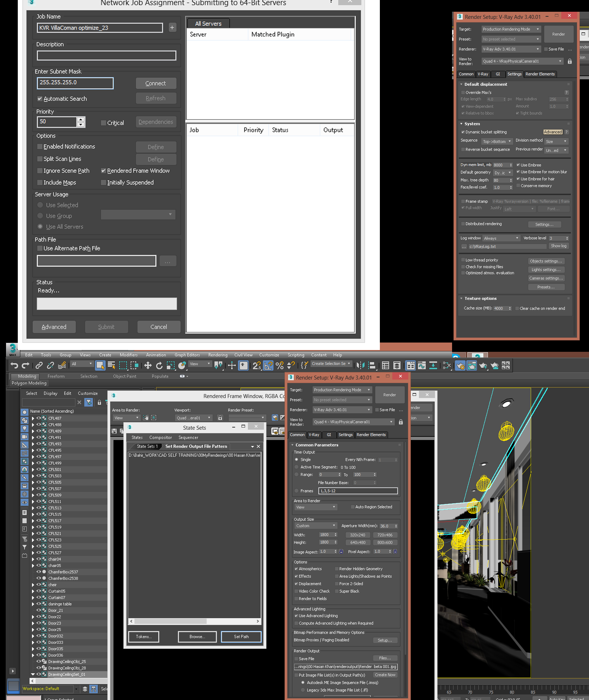Open the Graph Editors menu
The width and height of the screenshot is (589, 700).
(187, 355)
